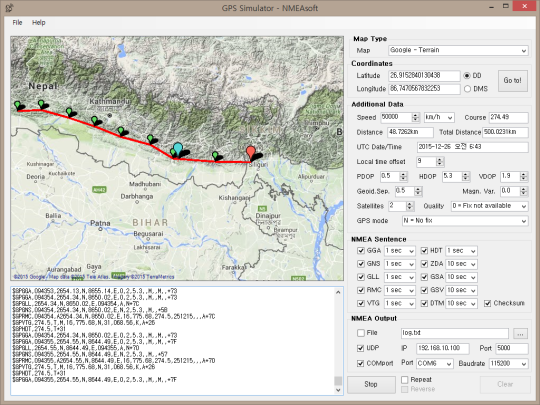This screenshot has width=540, height=405.
Task: Click the Longitude input field
Action: 424,89
